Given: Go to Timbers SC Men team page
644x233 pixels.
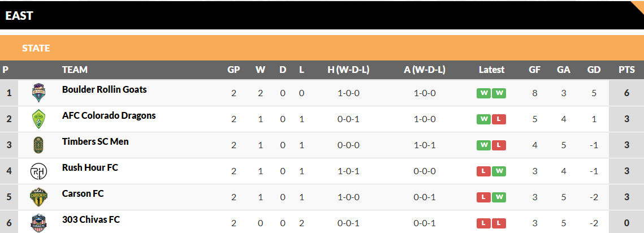Looking at the screenshot, I should [x=95, y=141].
